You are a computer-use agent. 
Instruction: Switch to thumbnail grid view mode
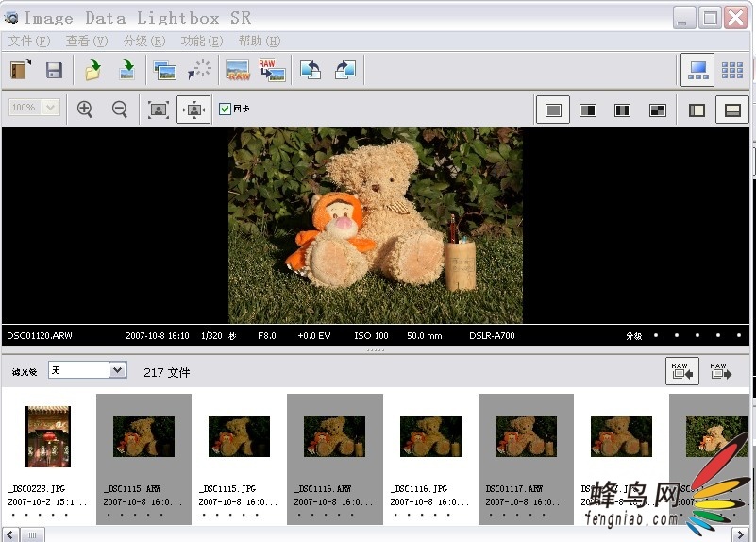(731, 70)
